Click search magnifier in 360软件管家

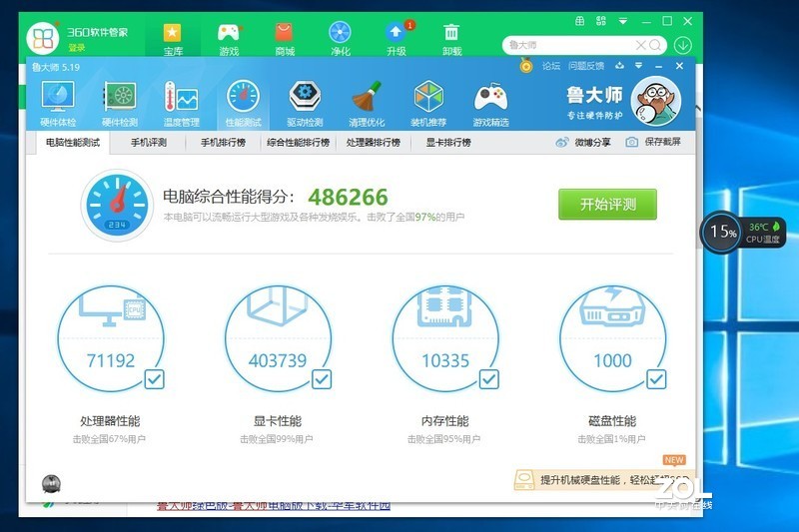point(655,45)
